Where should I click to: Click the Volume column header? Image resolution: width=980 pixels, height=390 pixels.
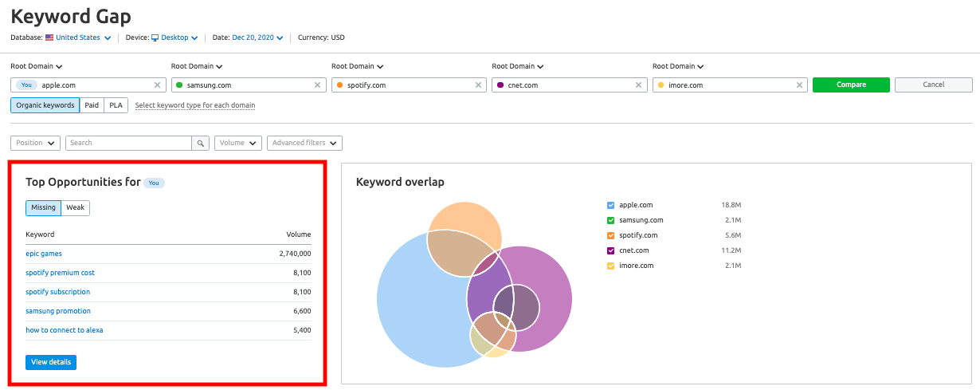[299, 234]
